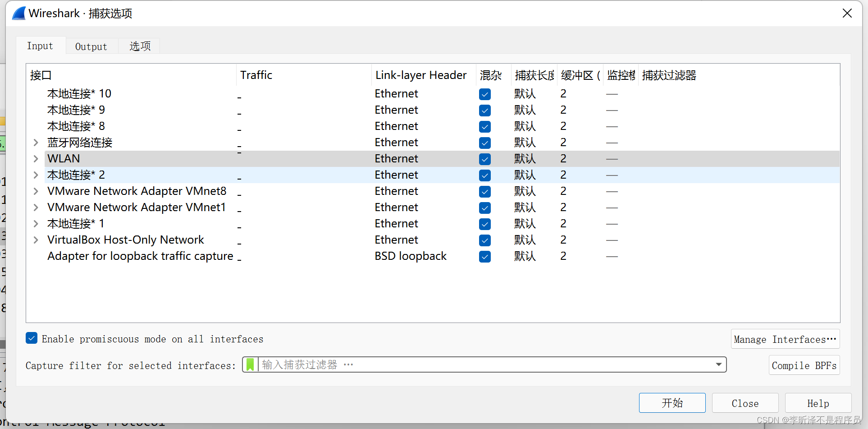Sort by the 接口 column header
This screenshot has height=429, width=868.
click(131, 75)
